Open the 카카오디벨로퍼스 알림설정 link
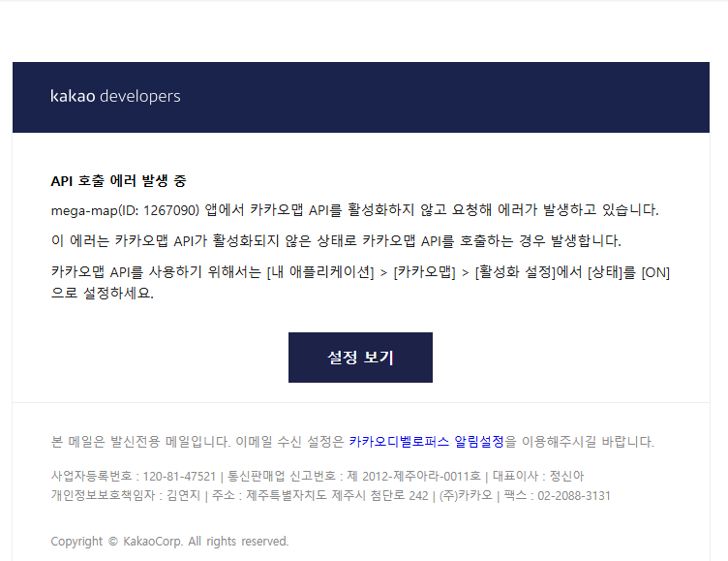The image size is (728, 561). tap(426, 442)
